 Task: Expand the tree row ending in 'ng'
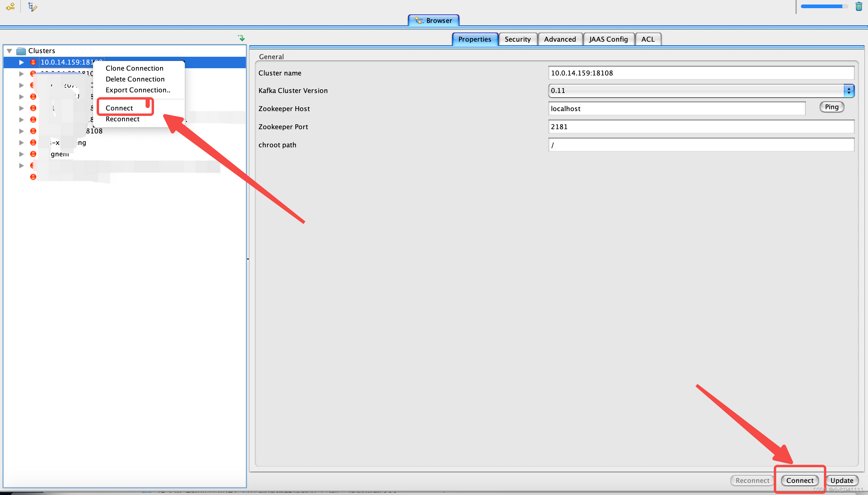[21, 142]
